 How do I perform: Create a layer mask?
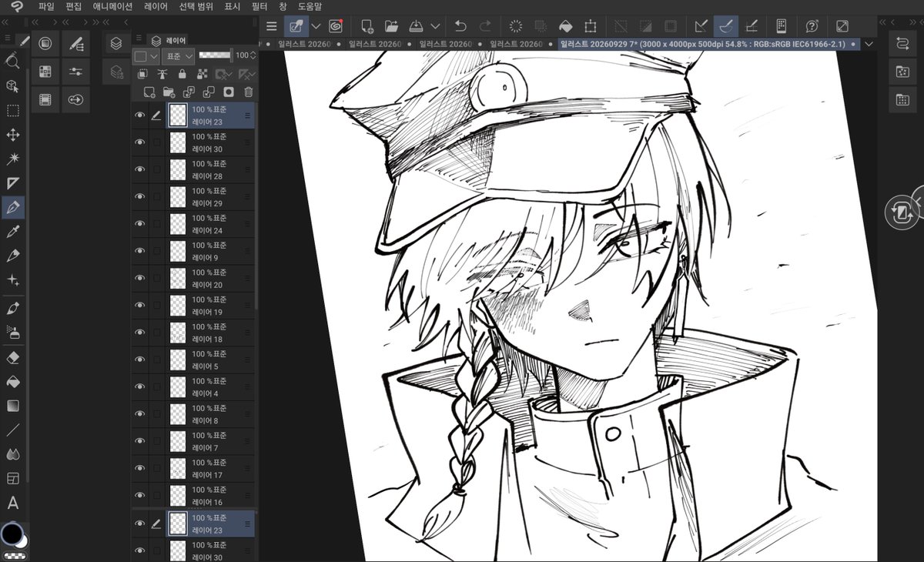click(x=229, y=92)
